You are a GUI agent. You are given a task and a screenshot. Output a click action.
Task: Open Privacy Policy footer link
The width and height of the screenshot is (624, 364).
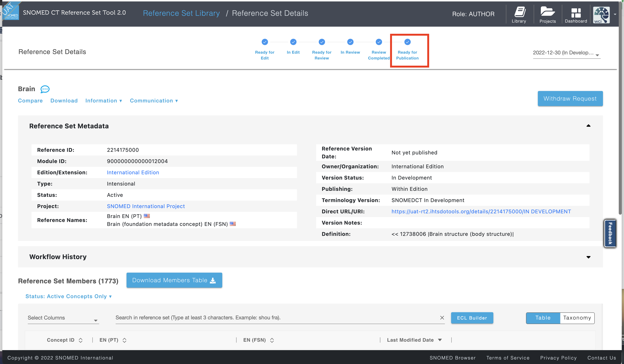(558, 358)
